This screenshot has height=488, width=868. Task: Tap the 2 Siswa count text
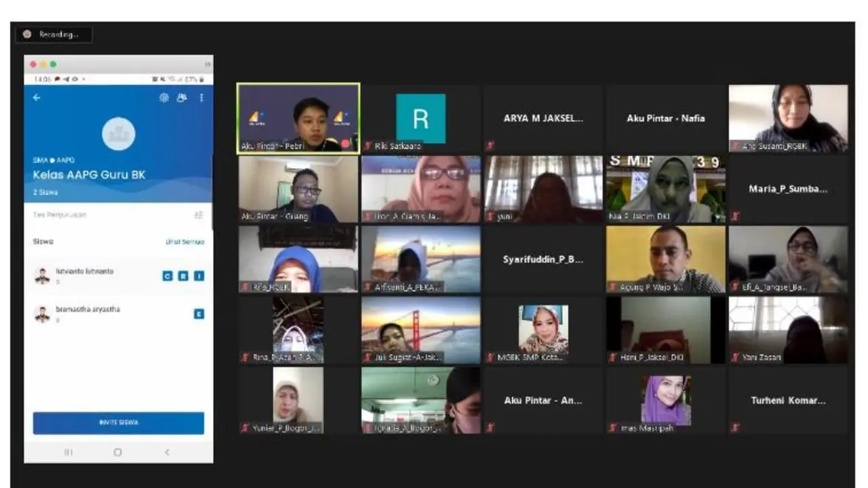[x=45, y=192]
